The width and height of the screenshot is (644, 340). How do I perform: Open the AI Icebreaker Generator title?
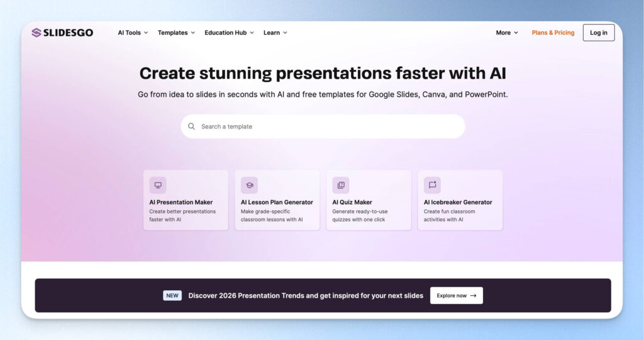click(458, 202)
